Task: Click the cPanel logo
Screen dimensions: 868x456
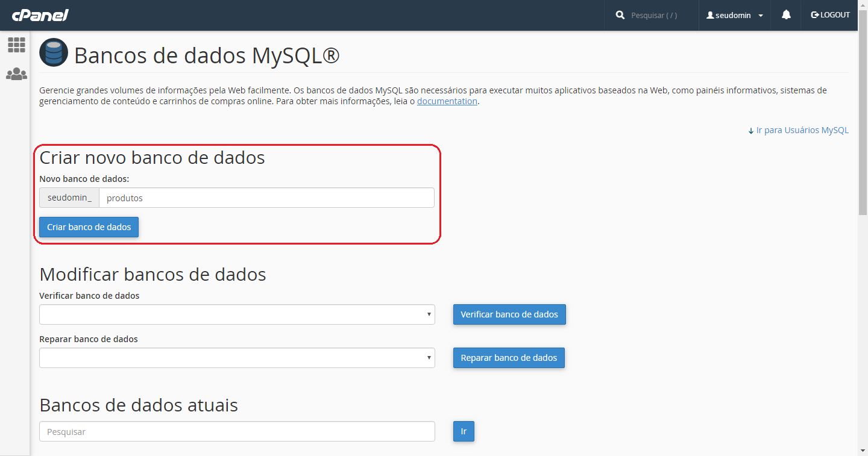Action: tap(40, 15)
